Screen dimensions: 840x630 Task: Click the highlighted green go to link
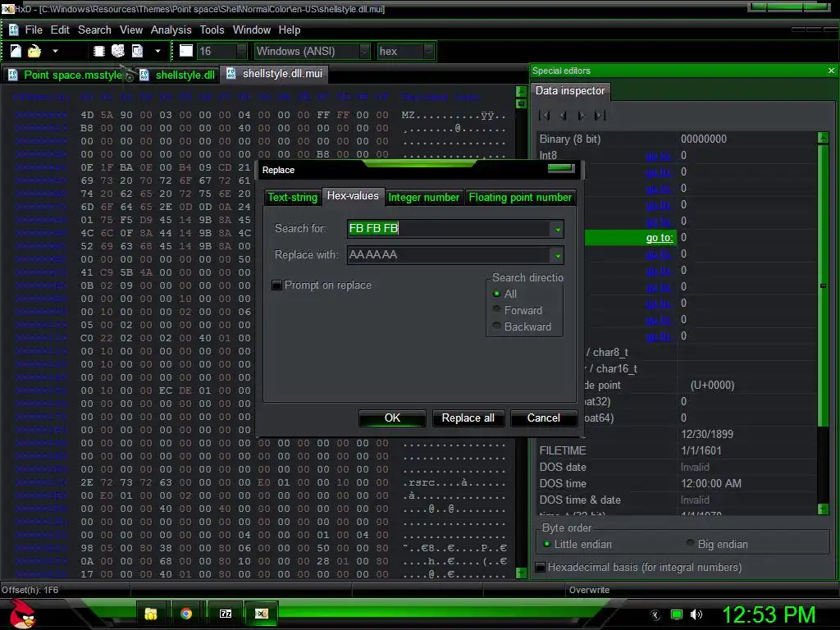(x=659, y=237)
